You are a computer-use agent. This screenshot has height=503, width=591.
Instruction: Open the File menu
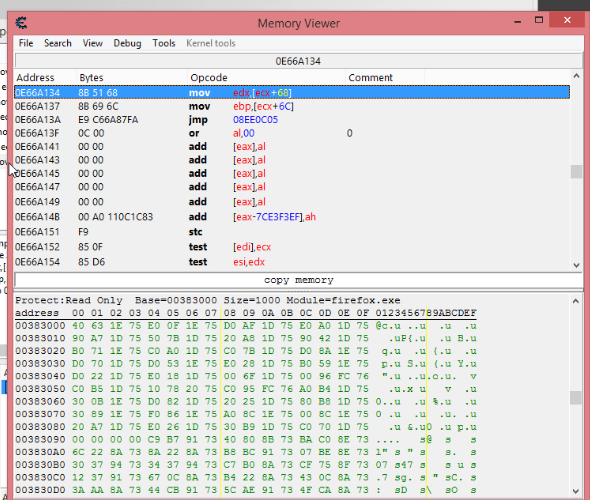tap(26, 43)
